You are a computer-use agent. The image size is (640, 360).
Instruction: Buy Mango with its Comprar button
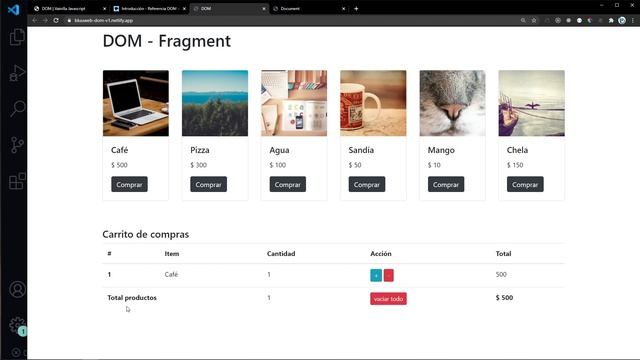(446, 184)
